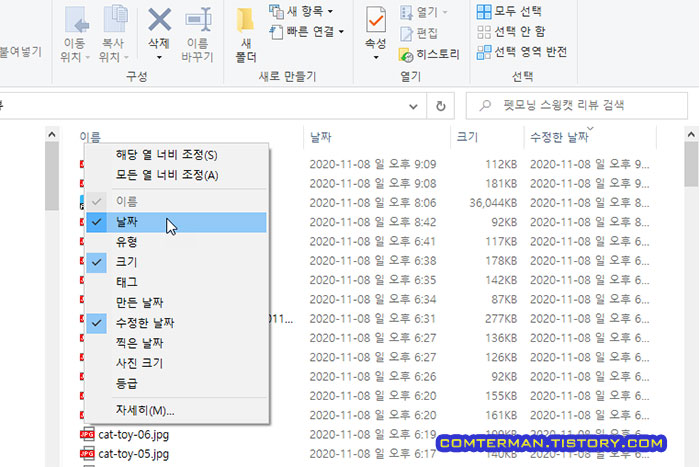700x467 pixels.
Task: Expand the Delete (삭제) dropdown arrow
Action: click(x=159, y=58)
